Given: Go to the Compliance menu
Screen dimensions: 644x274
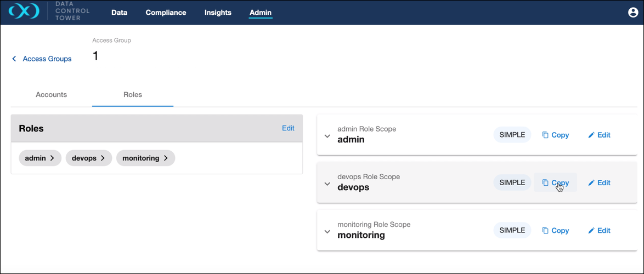Looking at the screenshot, I should pos(166,13).
